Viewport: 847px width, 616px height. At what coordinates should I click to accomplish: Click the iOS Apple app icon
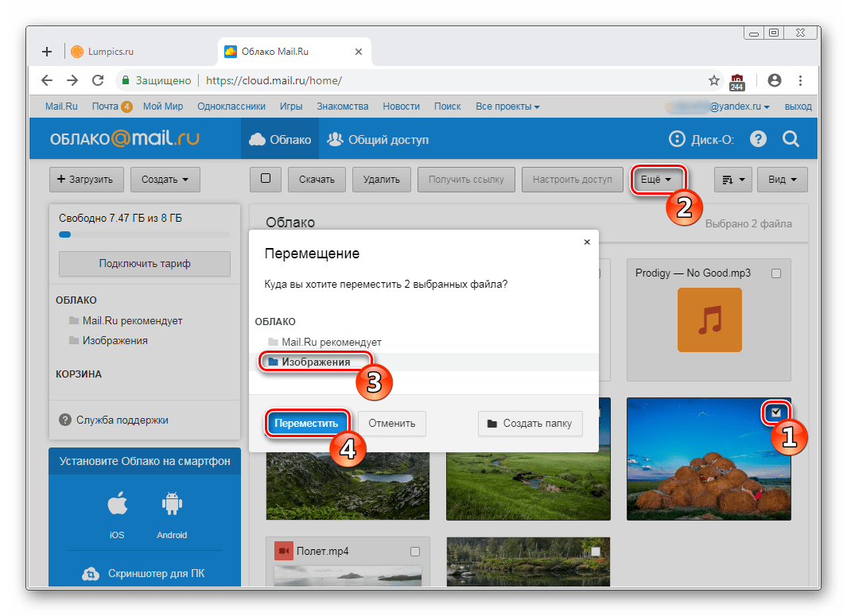117,505
